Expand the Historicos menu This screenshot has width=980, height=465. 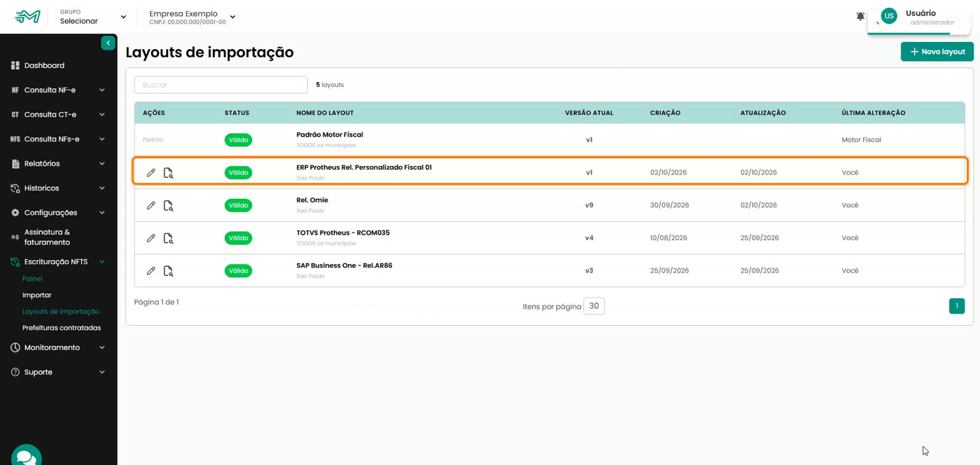59,188
